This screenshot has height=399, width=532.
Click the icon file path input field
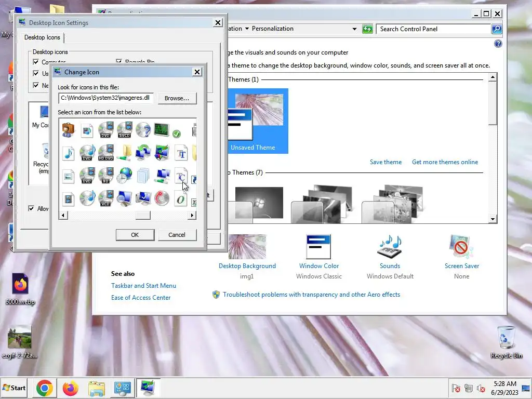coord(106,98)
